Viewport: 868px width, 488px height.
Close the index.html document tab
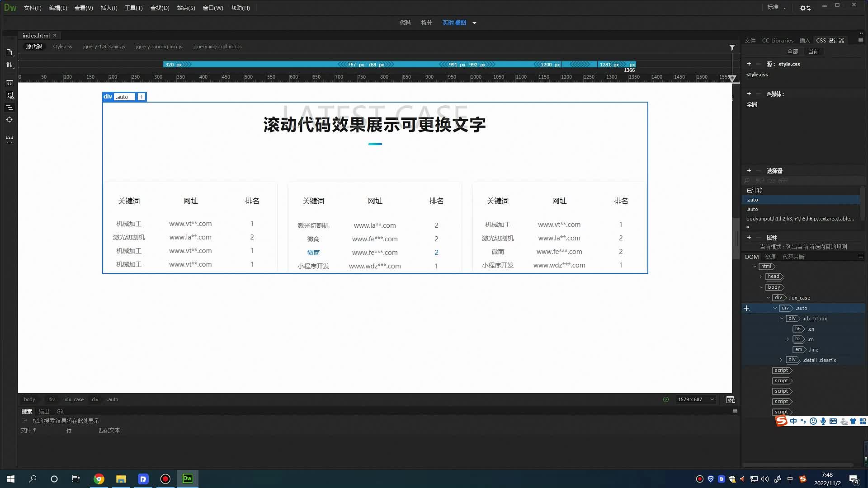55,35
